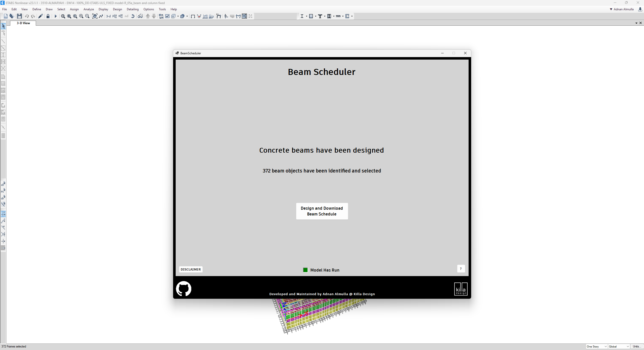Open the Assign menu

[74, 9]
